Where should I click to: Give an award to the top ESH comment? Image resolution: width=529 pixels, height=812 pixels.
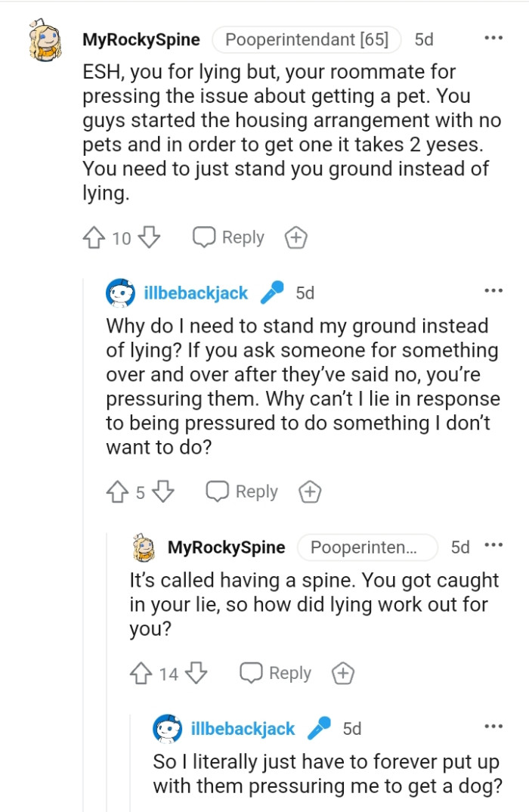(x=295, y=237)
